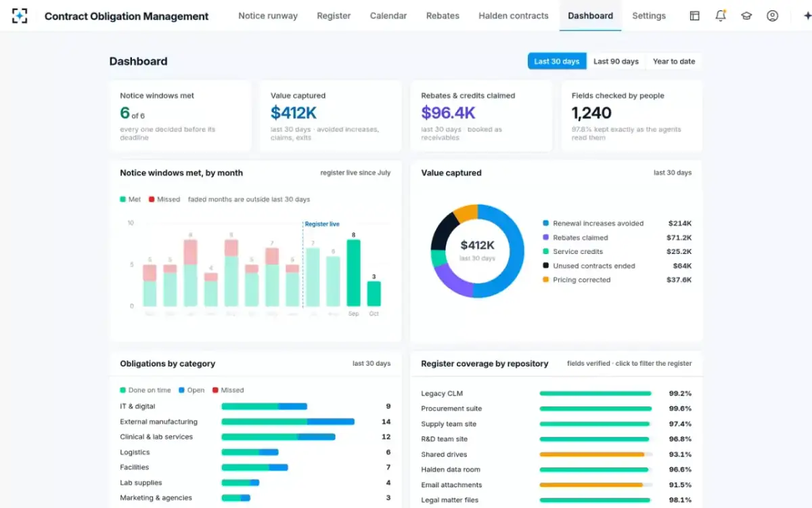Click the Logistics category label
Image resolution: width=812 pixels, height=508 pixels.
pyautogui.click(x=135, y=452)
